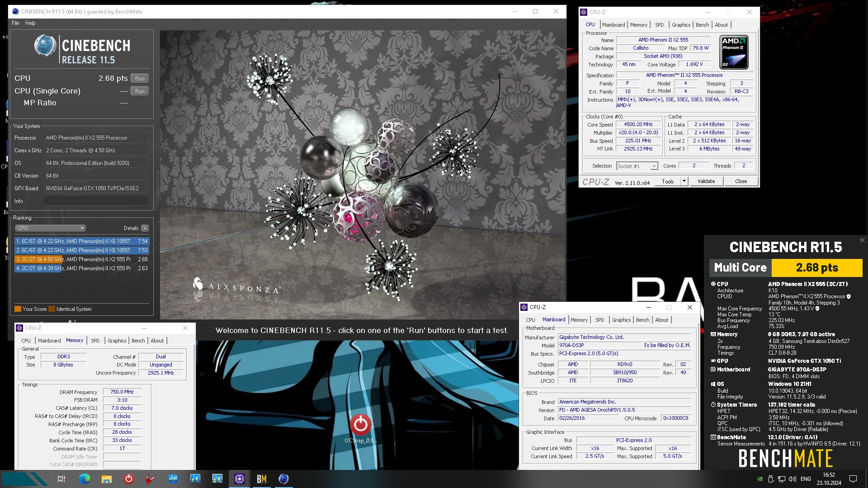Screen dimensions: 868x488
Task: Click the Cinebench globe logo
Action: coord(45,46)
